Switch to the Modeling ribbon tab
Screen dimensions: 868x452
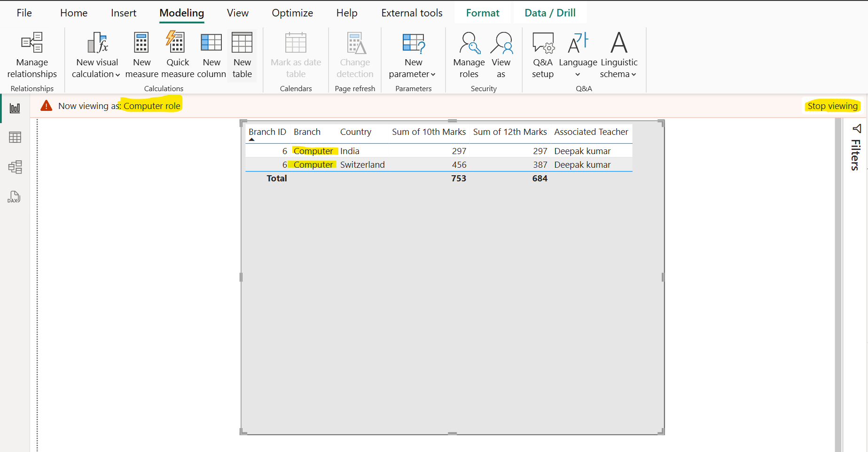click(181, 13)
